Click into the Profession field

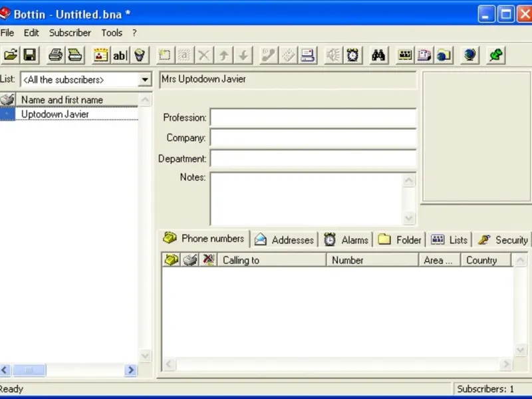(313, 118)
